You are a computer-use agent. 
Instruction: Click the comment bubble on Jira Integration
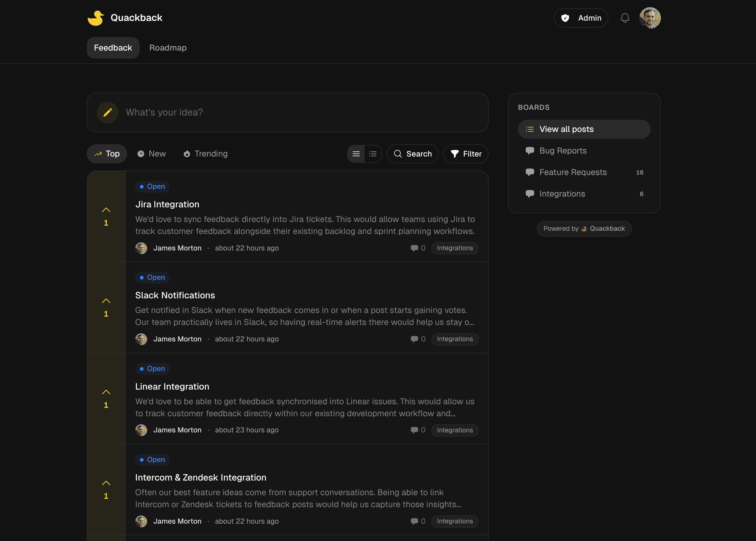click(414, 248)
